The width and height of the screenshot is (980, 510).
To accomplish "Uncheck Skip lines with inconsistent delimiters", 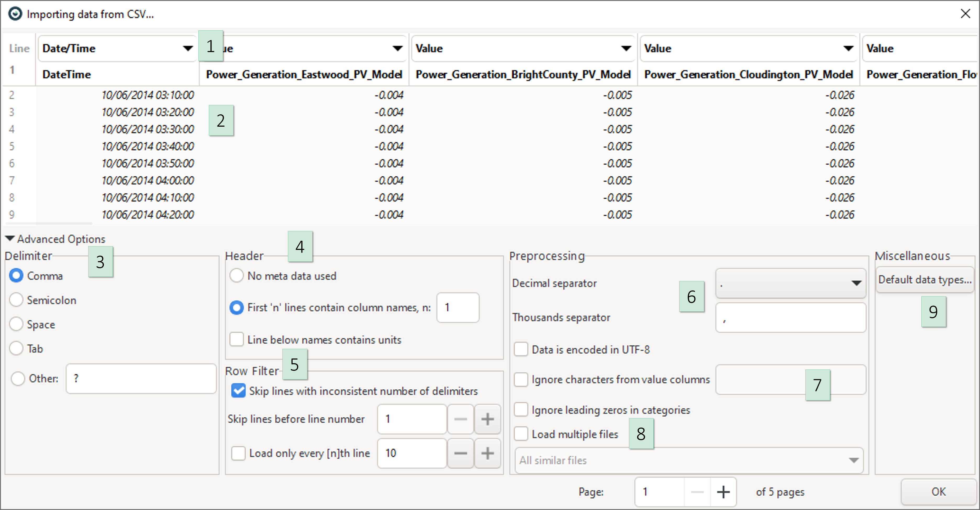I will point(238,391).
